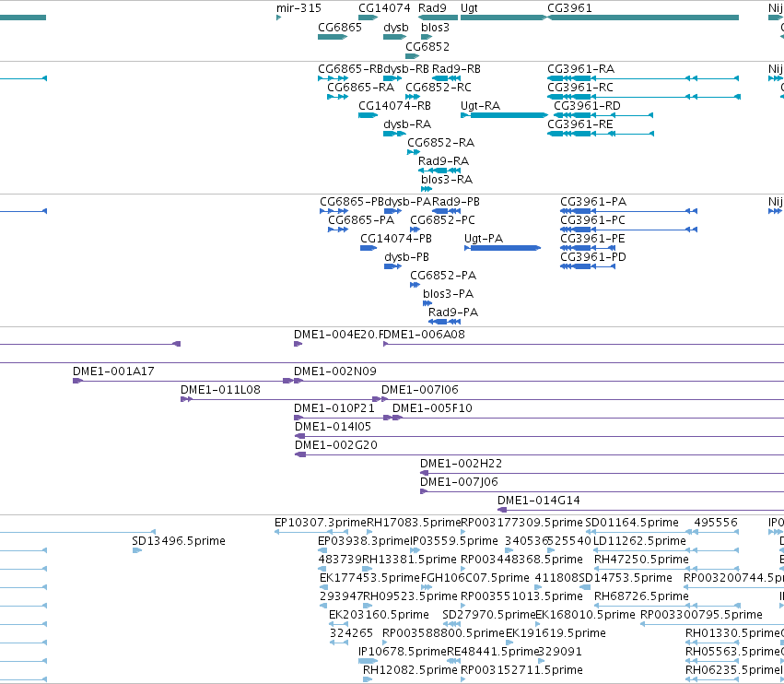The height and width of the screenshot is (684, 784).
Task: Select transcript CG6852-RC
Action: (x=413, y=97)
